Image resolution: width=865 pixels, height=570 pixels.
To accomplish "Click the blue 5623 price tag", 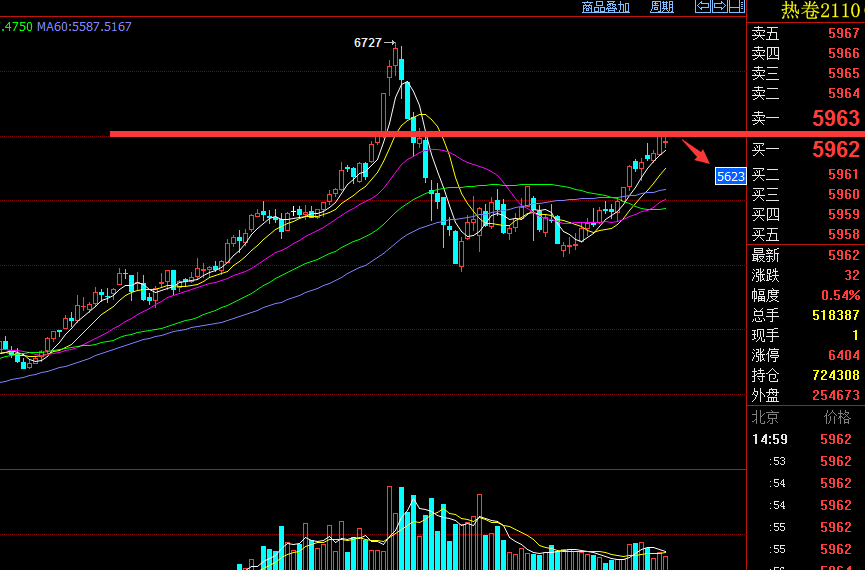I will click(x=731, y=176).
